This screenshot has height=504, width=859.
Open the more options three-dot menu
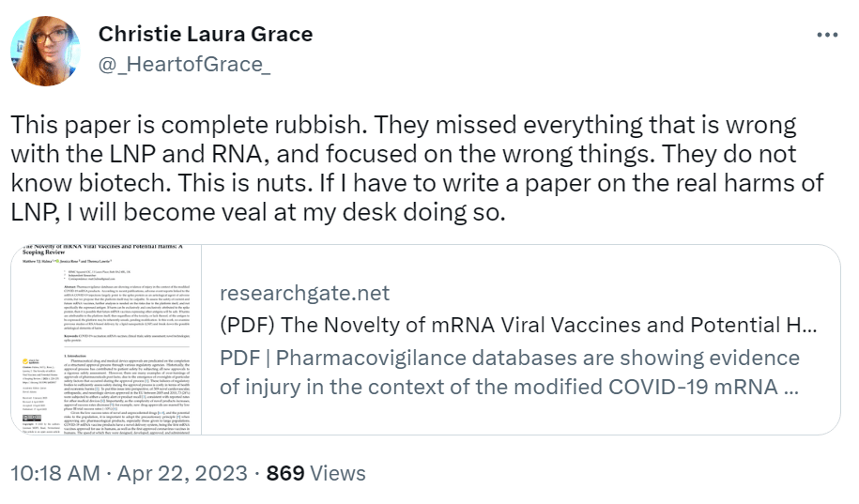826,35
